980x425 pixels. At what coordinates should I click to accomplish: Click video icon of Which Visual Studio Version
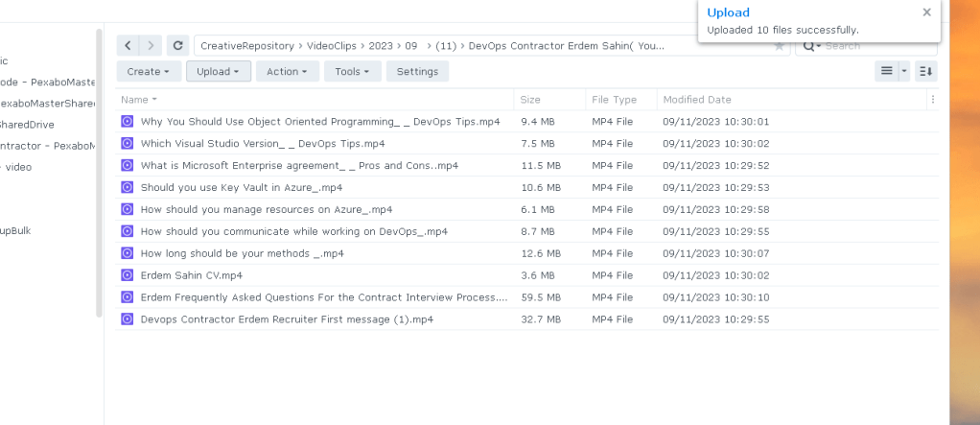point(127,143)
